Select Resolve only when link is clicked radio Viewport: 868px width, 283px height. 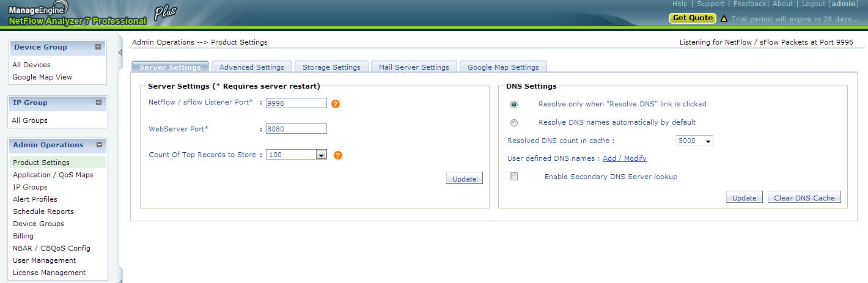tap(514, 105)
